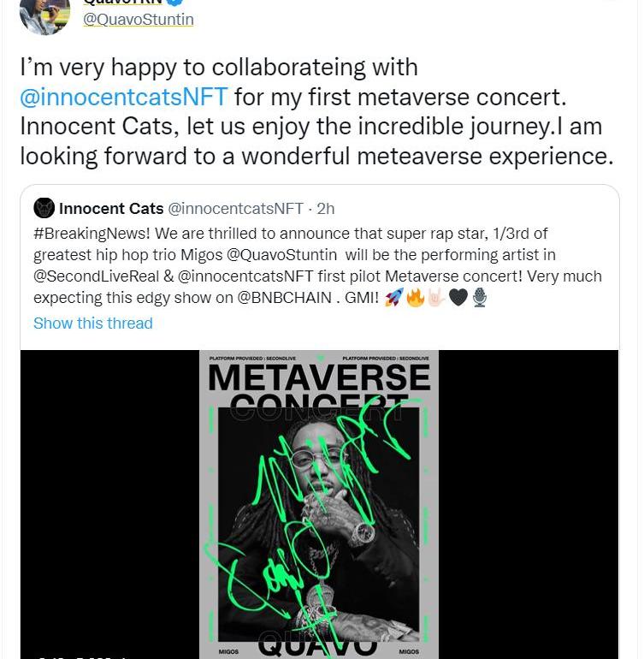This screenshot has height=659, width=644.
Task: Open @innocentcatsNFT mention in Quavo's main tweet
Action: [124, 97]
